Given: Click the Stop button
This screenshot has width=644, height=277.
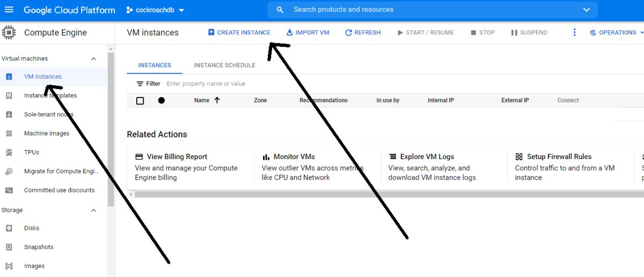Looking at the screenshot, I should [x=482, y=32].
